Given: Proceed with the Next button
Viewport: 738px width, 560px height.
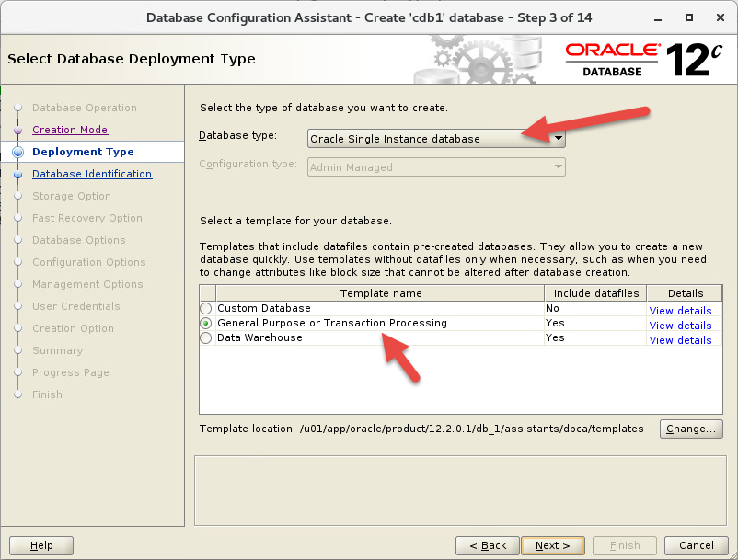Looking at the screenshot, I should coord(553,545).
